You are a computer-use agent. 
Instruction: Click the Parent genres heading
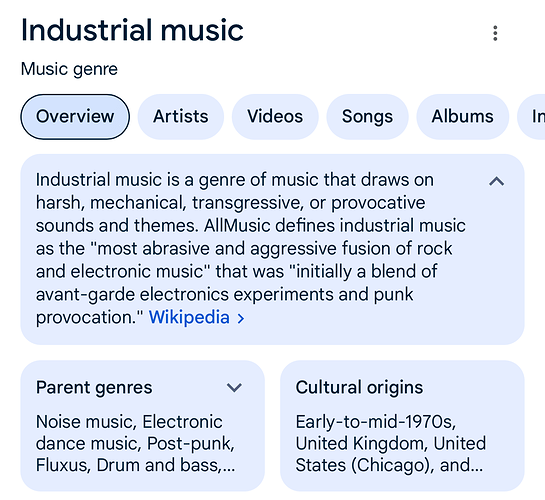pyautogui.click(x=94, y=387)
